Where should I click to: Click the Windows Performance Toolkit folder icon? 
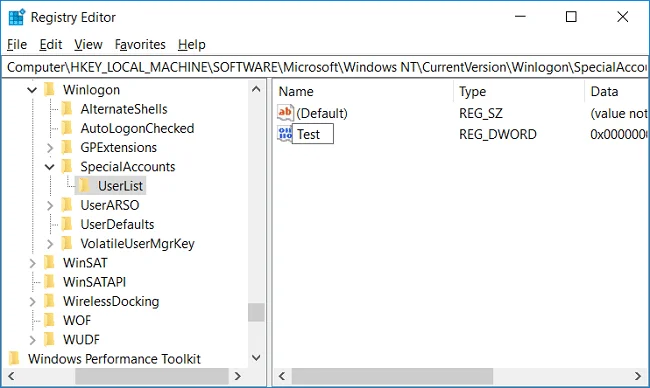click(14, 359)
